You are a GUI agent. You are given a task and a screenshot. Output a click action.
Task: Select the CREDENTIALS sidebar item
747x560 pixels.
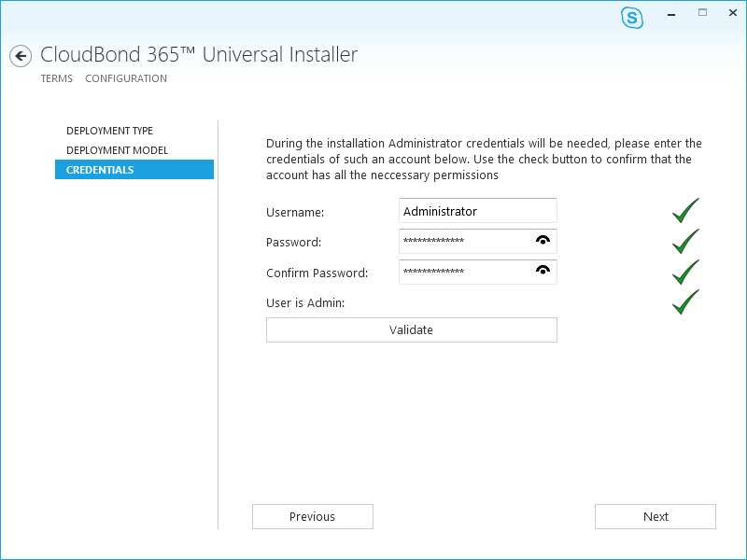(134, 170)
